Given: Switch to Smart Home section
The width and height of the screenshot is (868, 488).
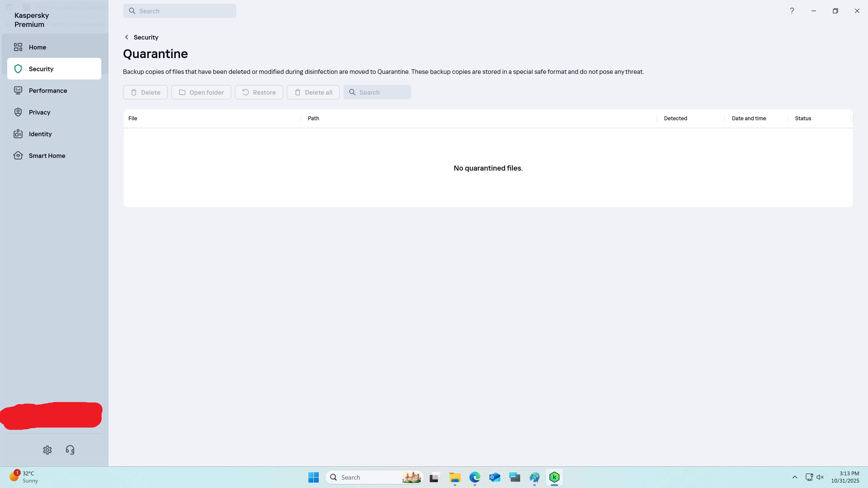Looking at the screenshot, I should tap(54, 156).
